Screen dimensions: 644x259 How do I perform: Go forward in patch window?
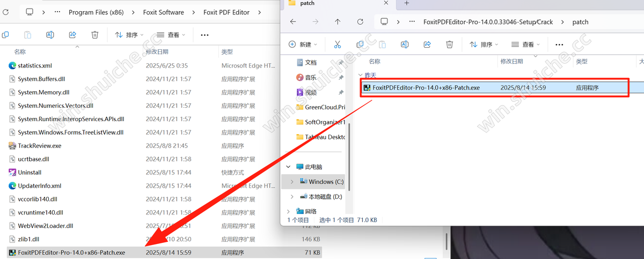[x=315, y=22]
